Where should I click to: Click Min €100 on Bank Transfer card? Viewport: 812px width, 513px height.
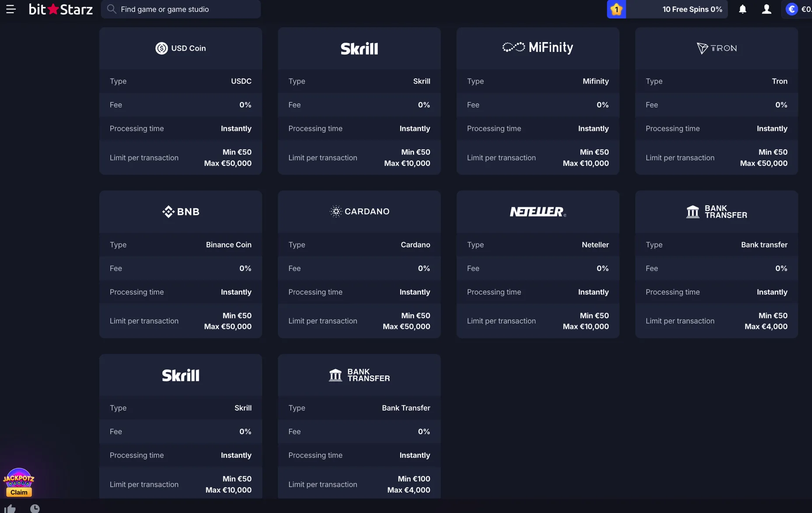(414, 479)
